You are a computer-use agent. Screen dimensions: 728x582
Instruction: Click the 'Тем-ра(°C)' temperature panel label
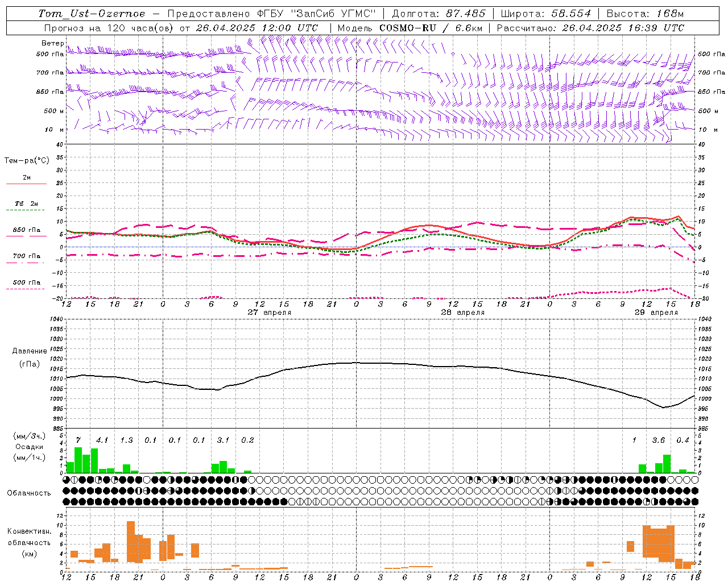coord(27,161)
